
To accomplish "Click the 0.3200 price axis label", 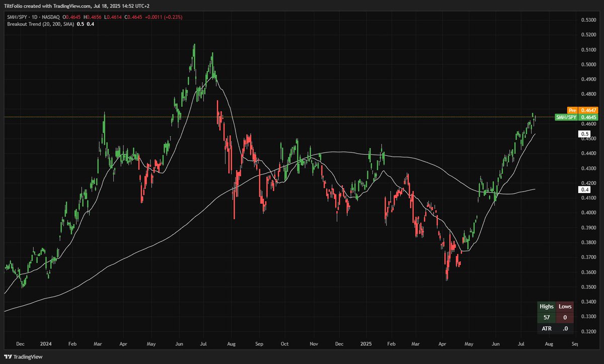I will pos(588,332).
